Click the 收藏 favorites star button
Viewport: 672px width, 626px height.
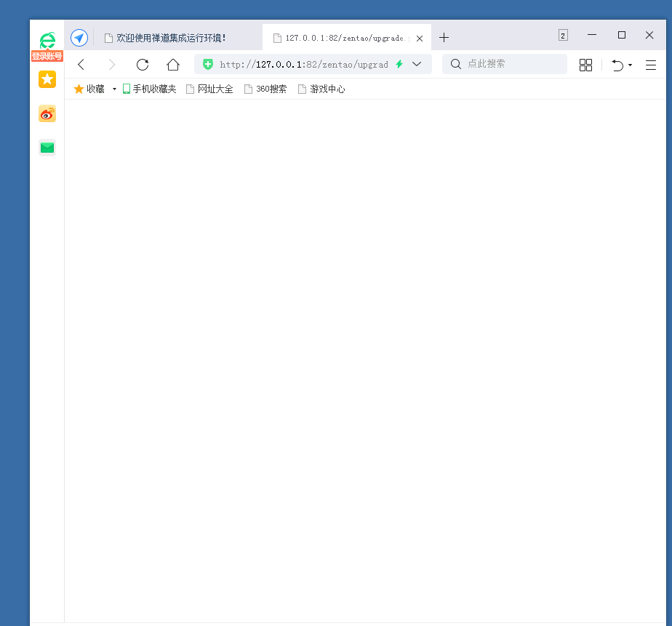(89, 89)
